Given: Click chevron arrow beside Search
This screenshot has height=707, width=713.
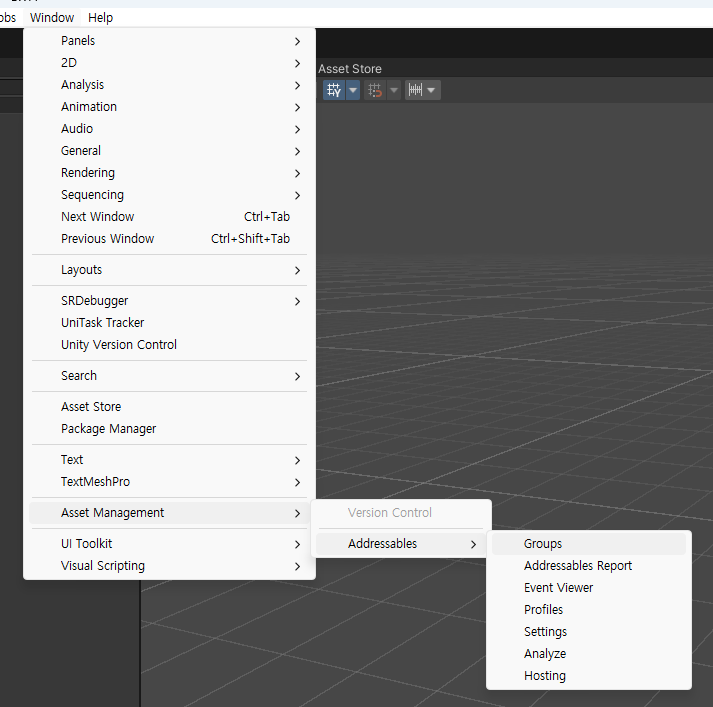Looking at the screenshot, I should click(x=297, y=376).
